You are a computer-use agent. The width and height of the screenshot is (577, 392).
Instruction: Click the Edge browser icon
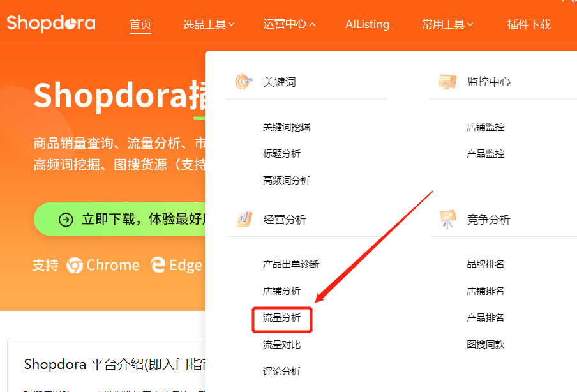[158, 265]
